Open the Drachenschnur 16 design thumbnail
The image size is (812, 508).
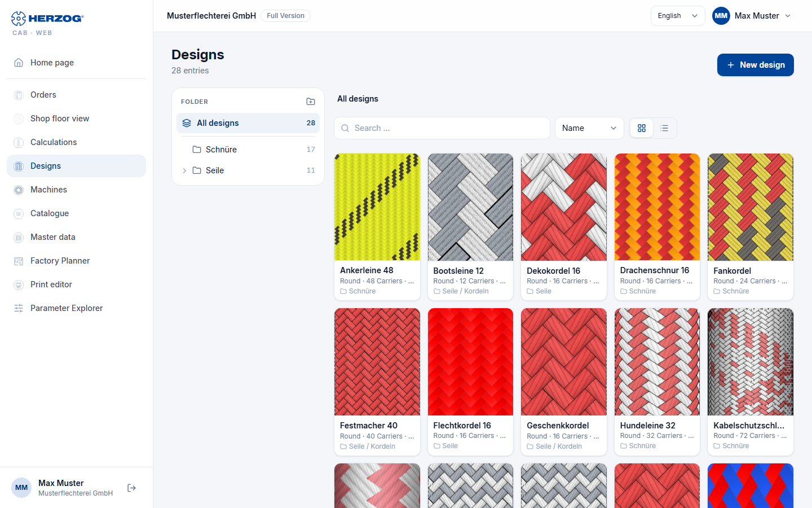pos(657,207)
